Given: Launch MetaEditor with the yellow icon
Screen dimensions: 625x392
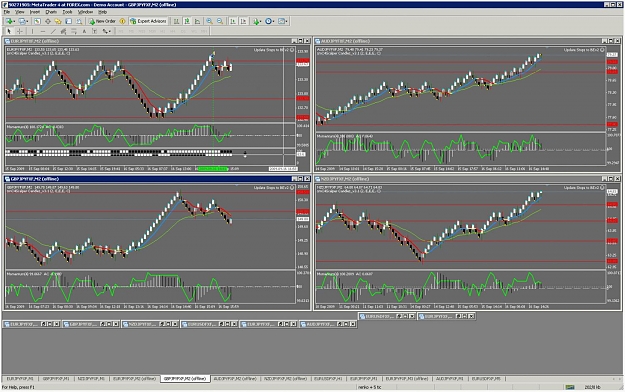Looking at the screenshot, I should 122,21.
